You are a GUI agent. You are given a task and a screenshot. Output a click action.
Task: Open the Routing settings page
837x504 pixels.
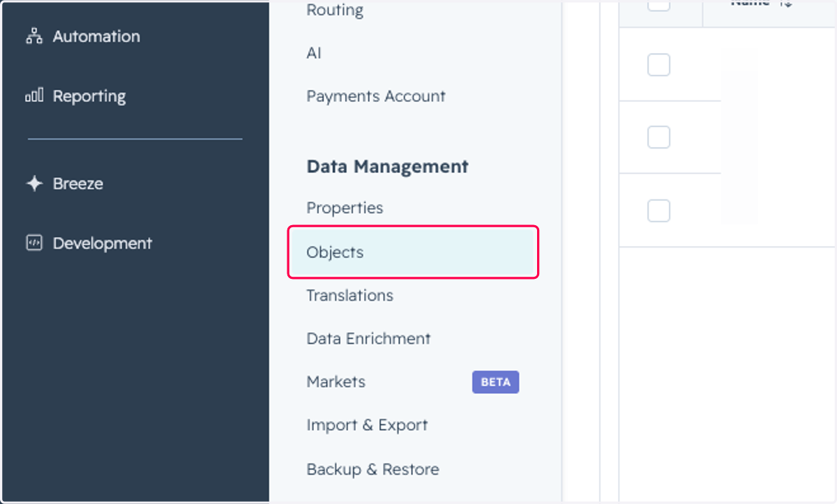[335, 10]
